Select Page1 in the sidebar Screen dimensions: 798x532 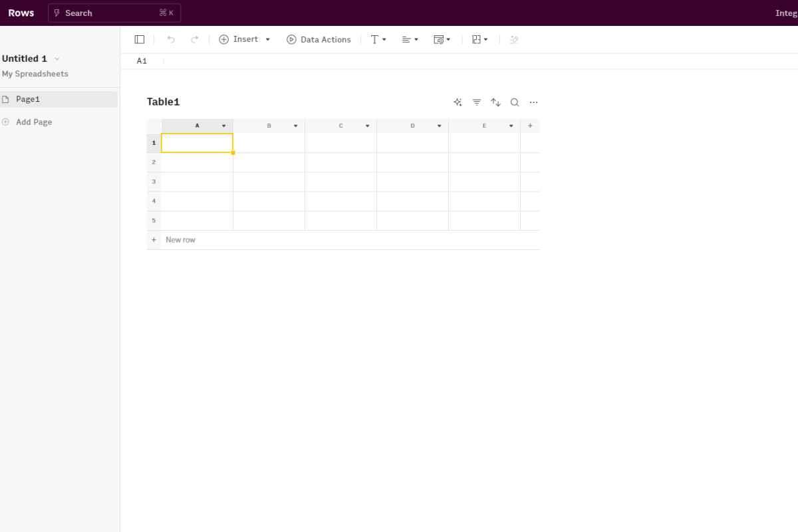click(x=28, y=99)
